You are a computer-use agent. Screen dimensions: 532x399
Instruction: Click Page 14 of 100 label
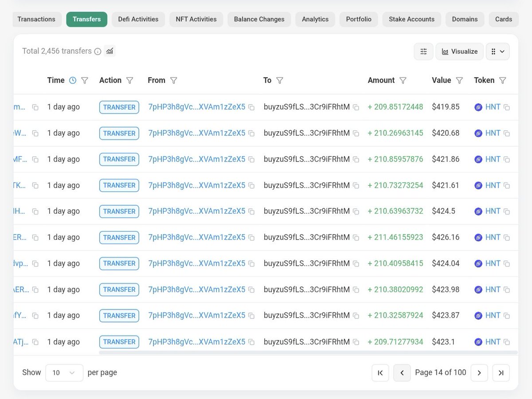(x=441, y=372)
